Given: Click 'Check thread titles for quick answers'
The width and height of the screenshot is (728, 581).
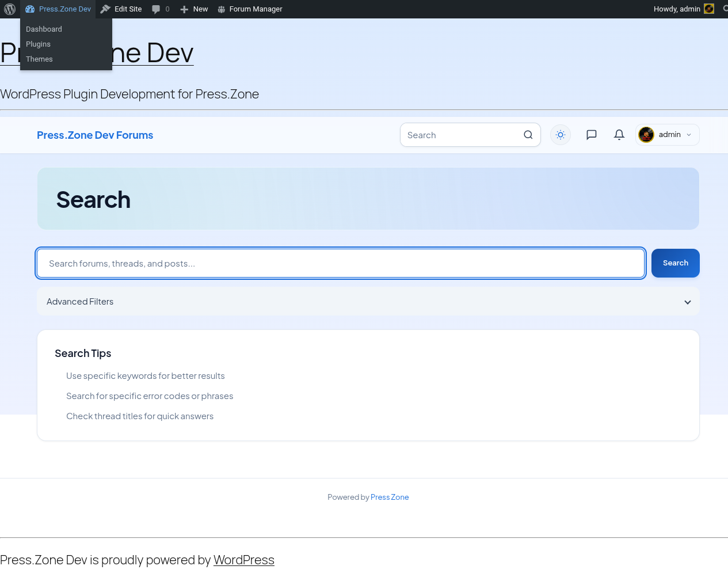Looking at the screenshot, I should (x=140, y=416).
